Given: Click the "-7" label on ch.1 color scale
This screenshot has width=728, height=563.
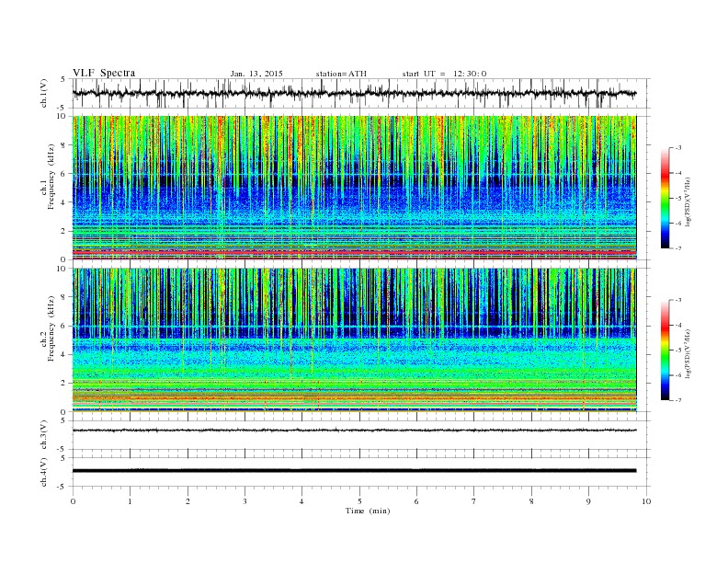Looking at the screenshot, I should [x=677, y=248].
